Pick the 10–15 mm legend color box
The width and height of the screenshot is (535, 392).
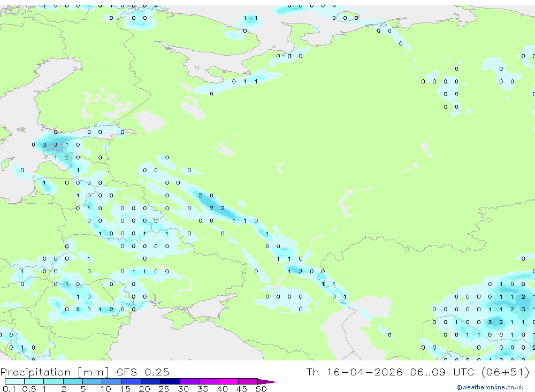pos(112,381)
